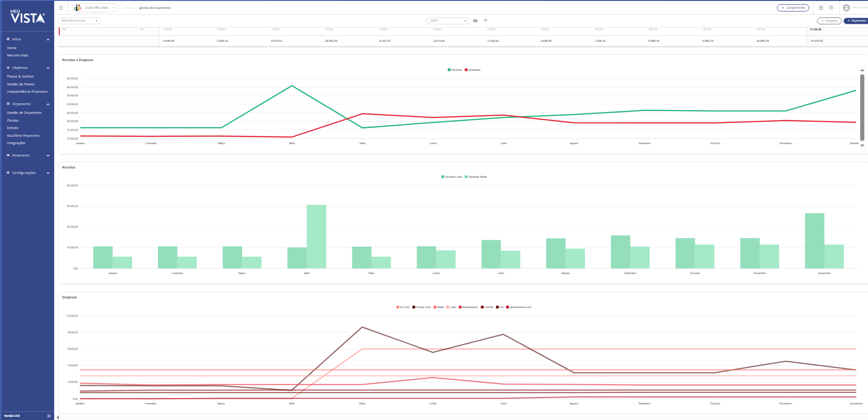Open the Estimativa Anual dropdown
Image resolution: width=868 pixels, height=420 pixels.
[79, 21]
